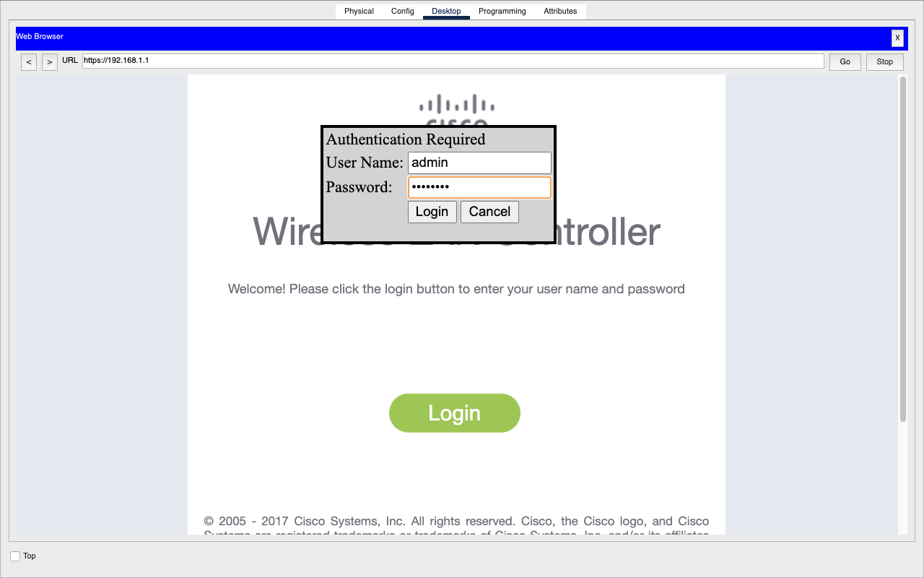
Task: Open the Config tab
Action: tap(403, 12)
